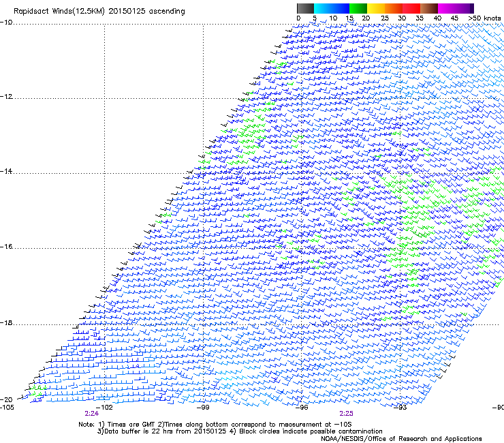
Task: Click the purple '2:25' time stamp
Action: click(x=346, y=414)
